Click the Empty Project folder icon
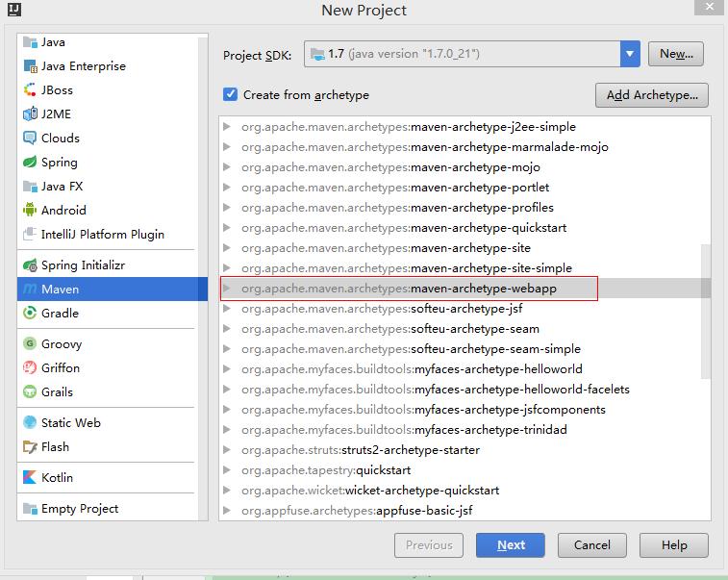The image size is (728, 580). 30,509
